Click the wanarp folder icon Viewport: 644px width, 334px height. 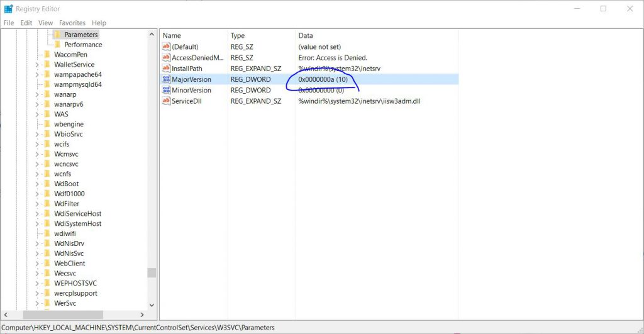(x=47, y=94)
